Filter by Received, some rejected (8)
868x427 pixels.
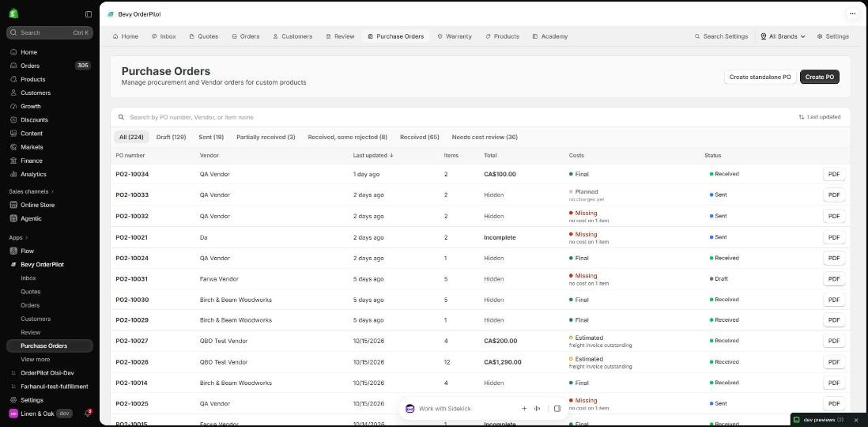click(x=348, y=138)
